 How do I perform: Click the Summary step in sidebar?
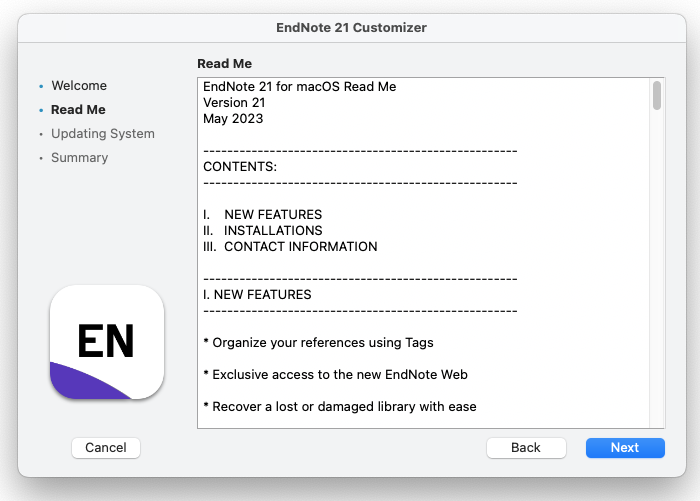[79, 158]
